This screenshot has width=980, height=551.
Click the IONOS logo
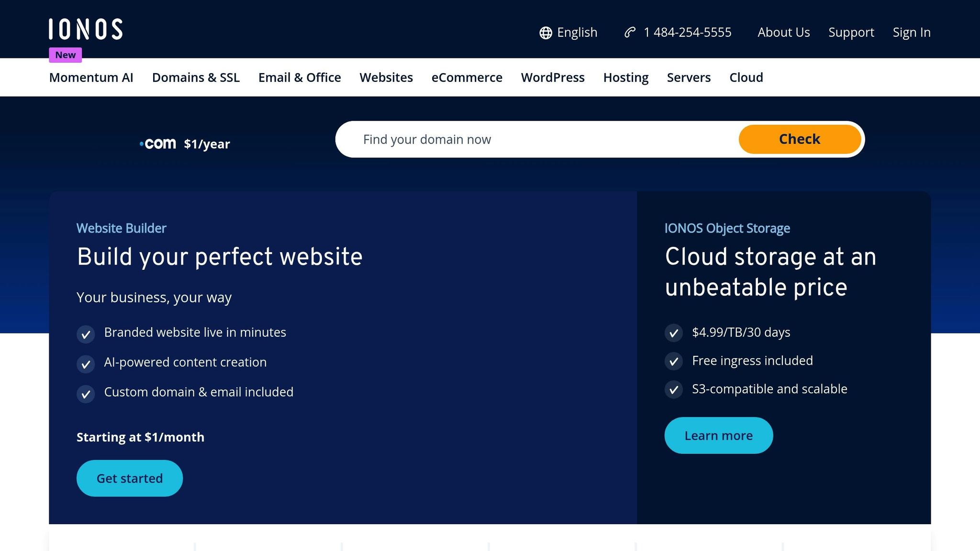[86, 29]
